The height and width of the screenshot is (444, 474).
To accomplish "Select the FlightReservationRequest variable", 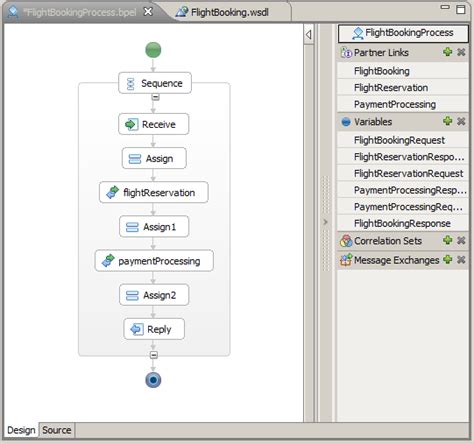I will pos(403,173).
